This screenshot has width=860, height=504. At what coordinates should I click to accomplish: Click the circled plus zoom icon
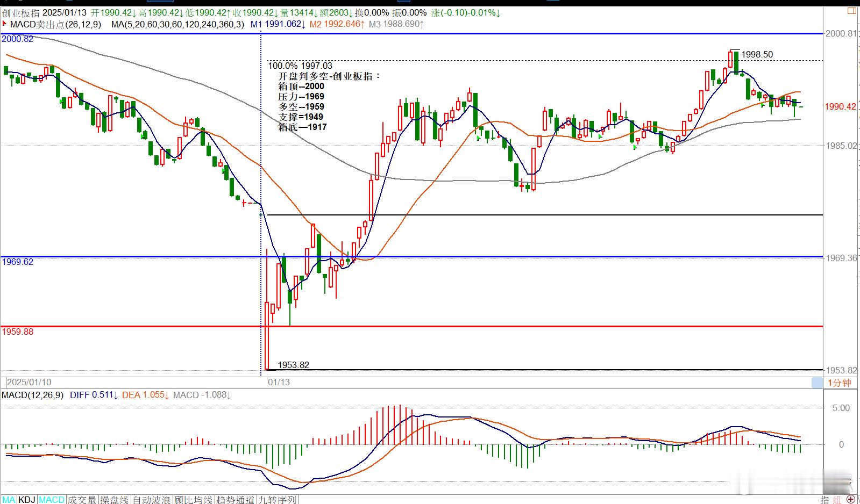click(851, 499)
